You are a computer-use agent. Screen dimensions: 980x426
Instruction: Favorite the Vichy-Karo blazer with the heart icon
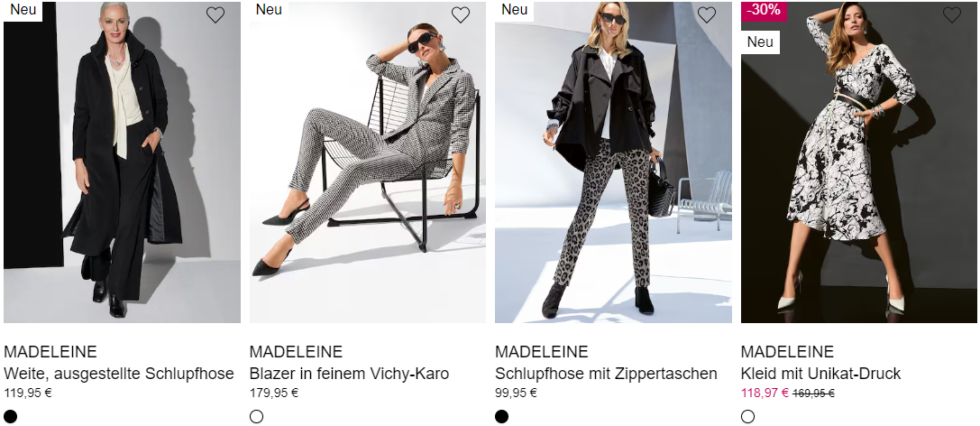pyautogui.click(x=461, y=15)
